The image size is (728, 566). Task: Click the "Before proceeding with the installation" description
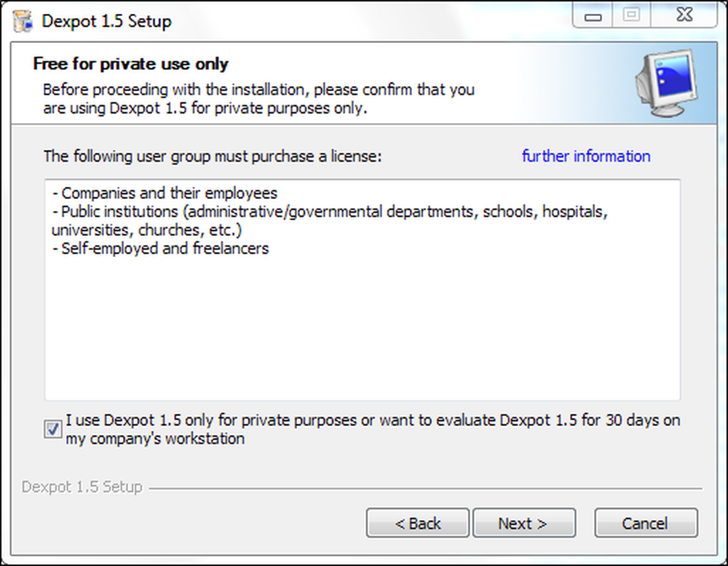pyautogui.click(x=258, y=98)
